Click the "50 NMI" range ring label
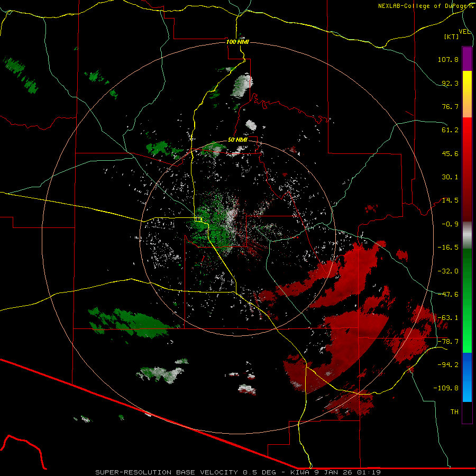476x476 pixels. (237, 140)
